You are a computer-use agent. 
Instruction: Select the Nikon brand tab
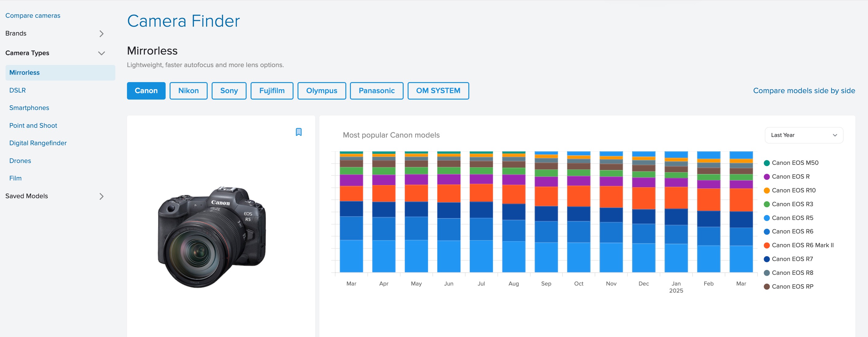pos(188,91)
